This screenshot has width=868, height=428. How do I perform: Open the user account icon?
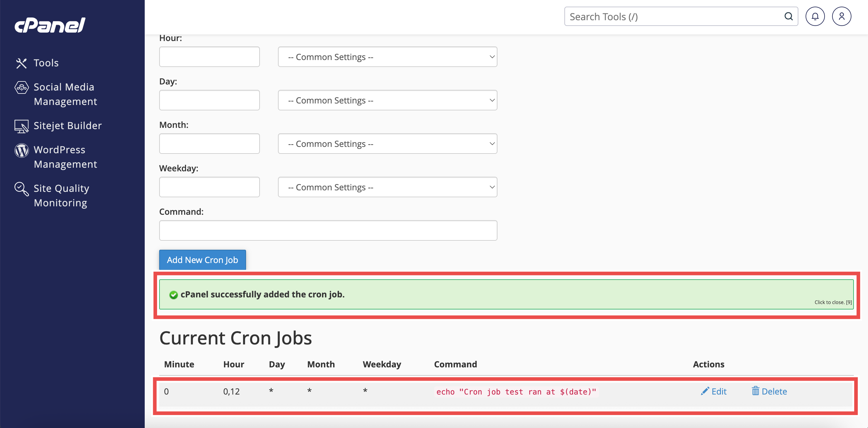[x=841, y=17]
